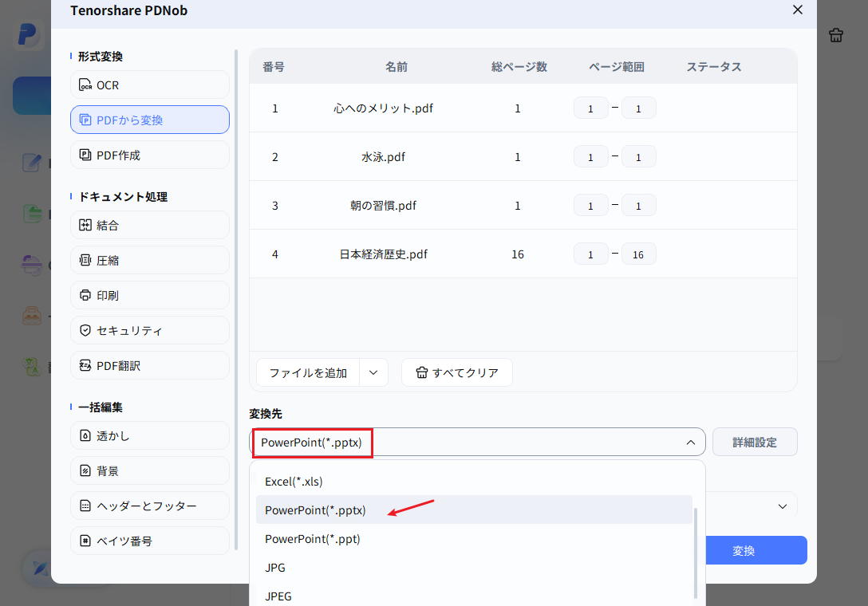Click the OCR icon in sidebar

85,85
